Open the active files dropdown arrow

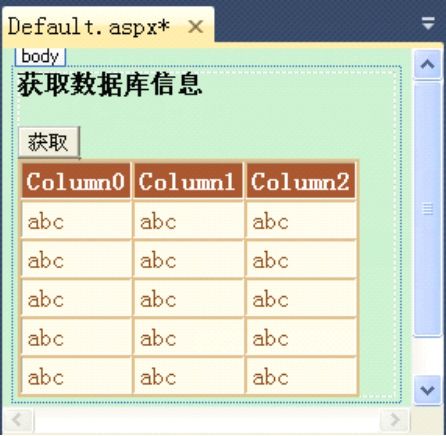428,24
